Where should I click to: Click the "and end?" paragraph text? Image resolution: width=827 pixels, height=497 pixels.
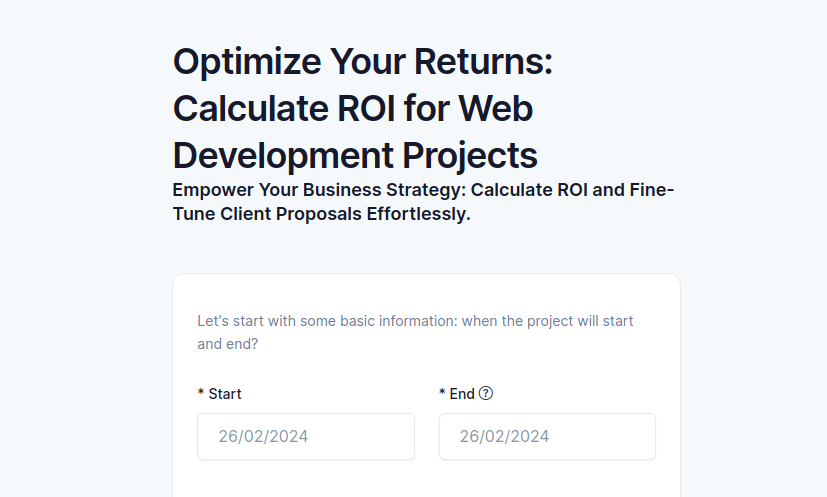tap(228, 344)
